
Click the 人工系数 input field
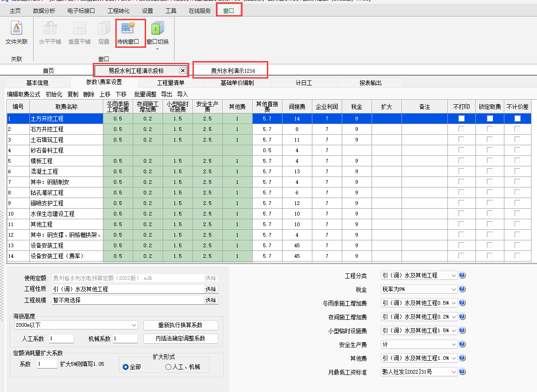(61, 339)
